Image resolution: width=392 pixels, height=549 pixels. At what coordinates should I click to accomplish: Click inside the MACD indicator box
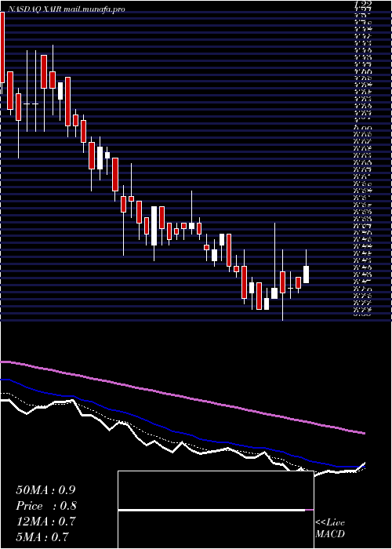pyautogui.click(x=216, y=510)
